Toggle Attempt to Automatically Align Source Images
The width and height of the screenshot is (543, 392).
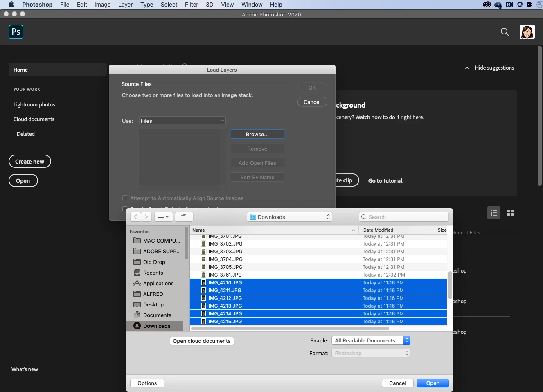125,198
